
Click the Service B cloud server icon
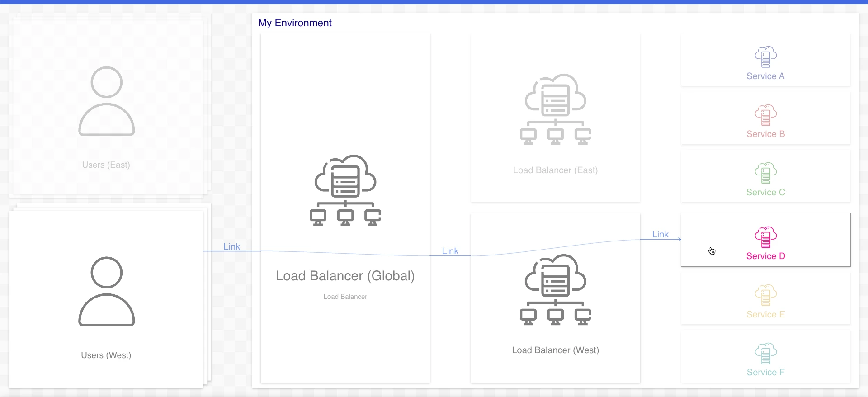click(x=765, y=115)
